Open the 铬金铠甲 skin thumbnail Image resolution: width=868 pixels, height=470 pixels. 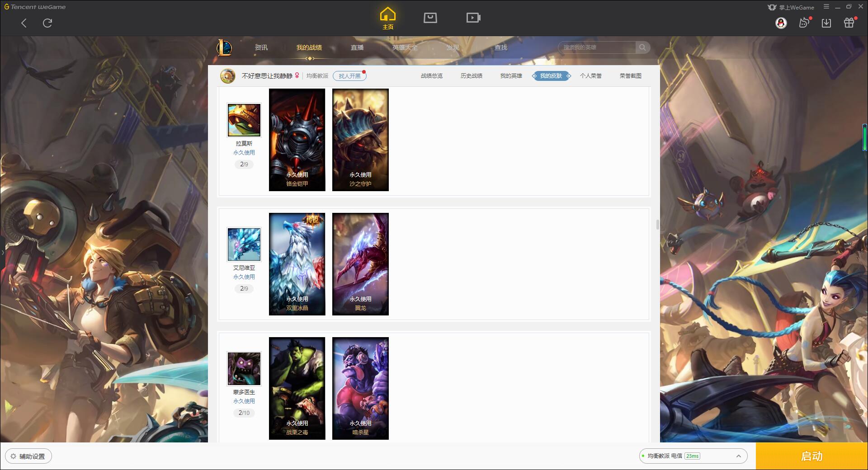297,140
